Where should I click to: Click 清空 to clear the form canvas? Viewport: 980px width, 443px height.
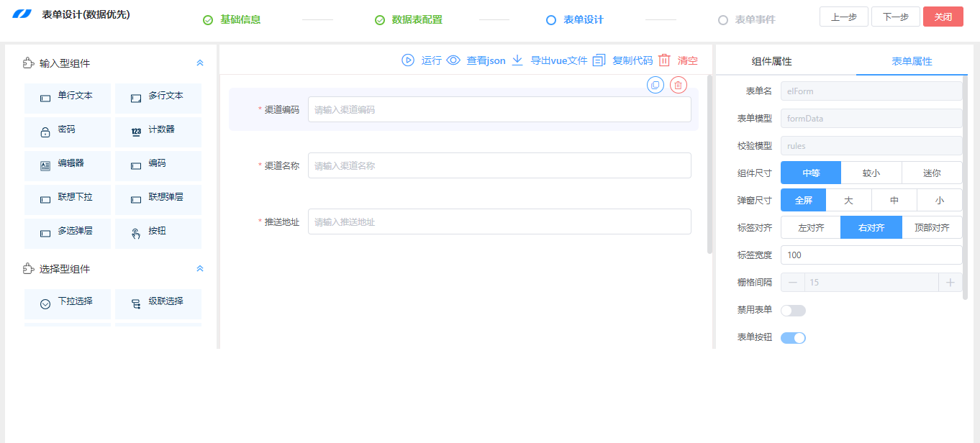pyautogui.click(x=686, y=60)
